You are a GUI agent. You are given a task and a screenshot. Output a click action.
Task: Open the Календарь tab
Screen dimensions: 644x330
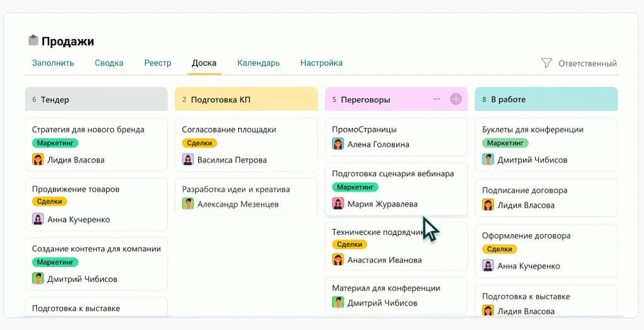point(258,63)
